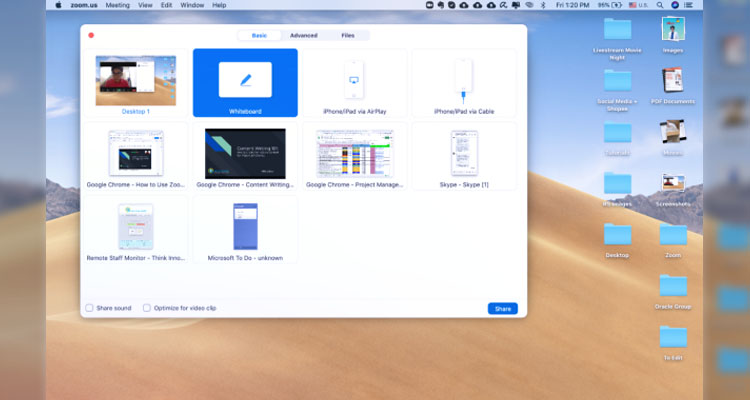Screen dimensions: 750x400
Task: Pick Google Chrome How to Use Zoom window
Action: click(x=135, y=156)
